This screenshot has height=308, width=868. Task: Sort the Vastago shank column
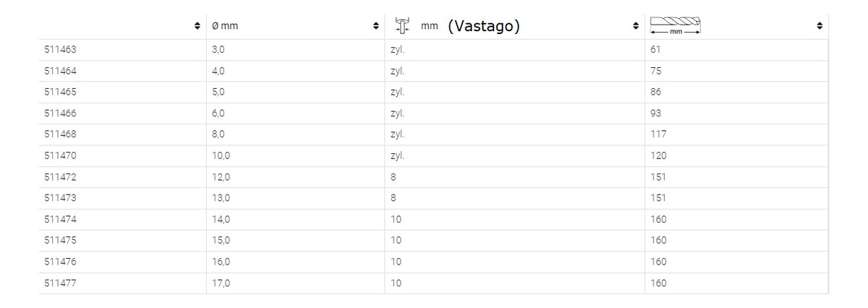[x=635, y=26]
